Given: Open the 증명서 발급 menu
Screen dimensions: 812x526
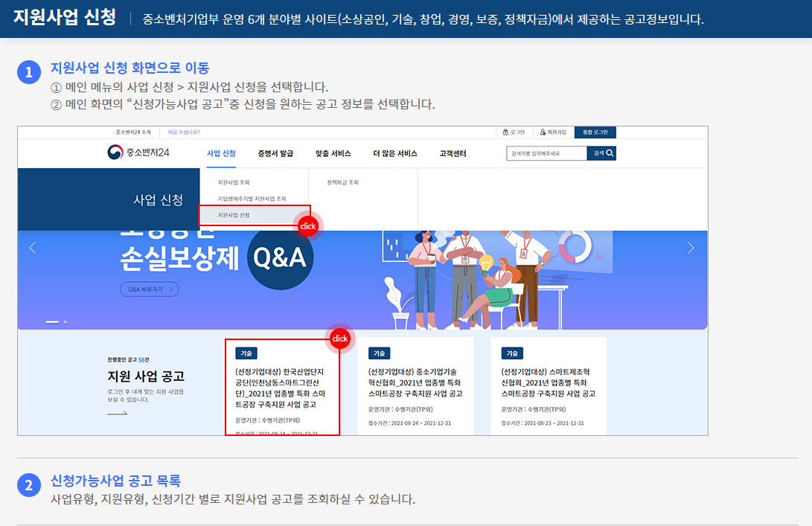Looking at the screenshot, I should (275, 153).
